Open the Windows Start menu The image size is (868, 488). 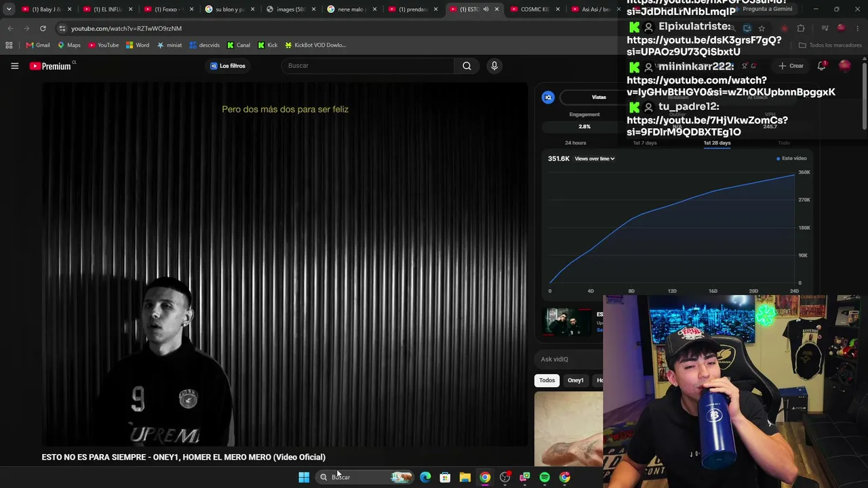click(x=304, y=477)
